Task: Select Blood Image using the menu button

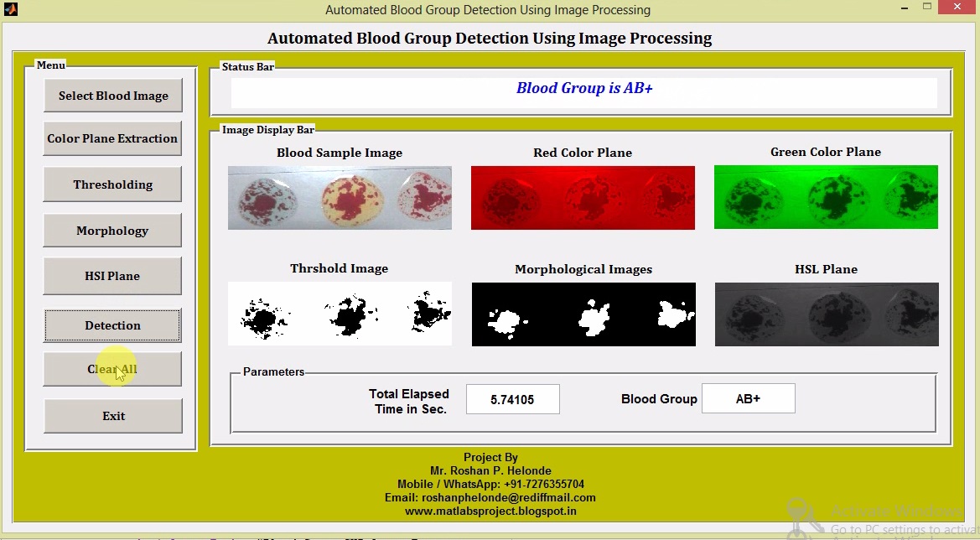Action: click(x=112, y=95)
